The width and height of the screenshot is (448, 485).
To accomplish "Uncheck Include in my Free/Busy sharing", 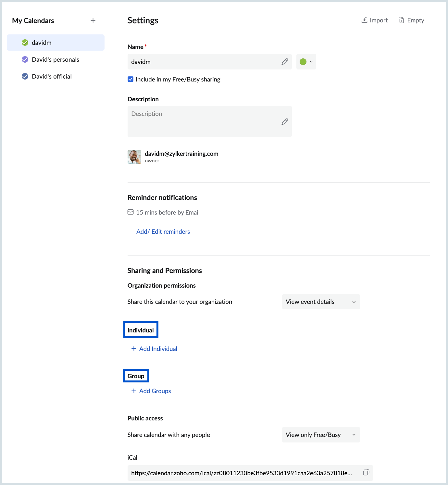I will 131,79.
